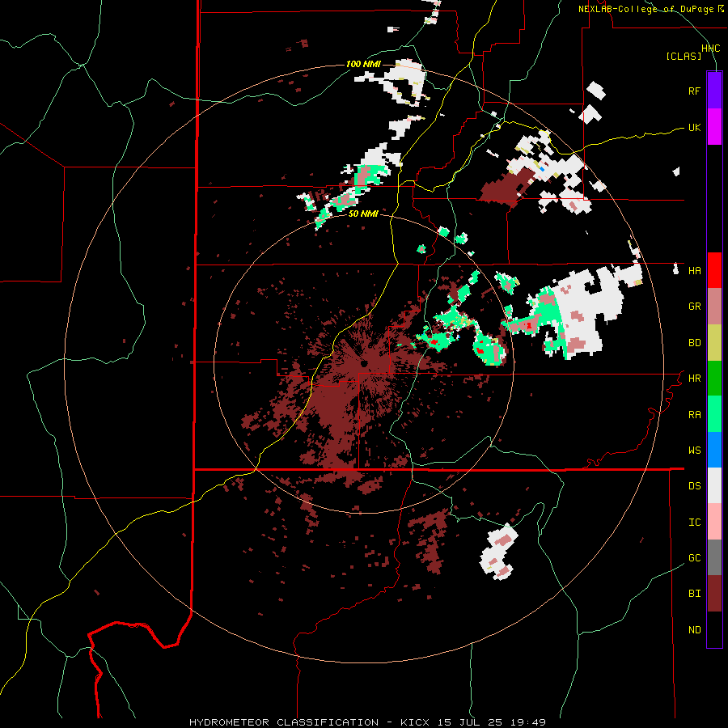
Task: Click the 'HYDROMETEOR CLASSIFICATION' title text
Action: [x=284, y=722]
